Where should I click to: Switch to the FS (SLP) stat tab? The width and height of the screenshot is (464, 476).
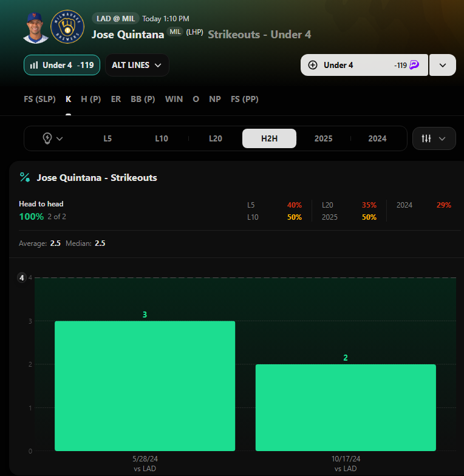[40, 99]
